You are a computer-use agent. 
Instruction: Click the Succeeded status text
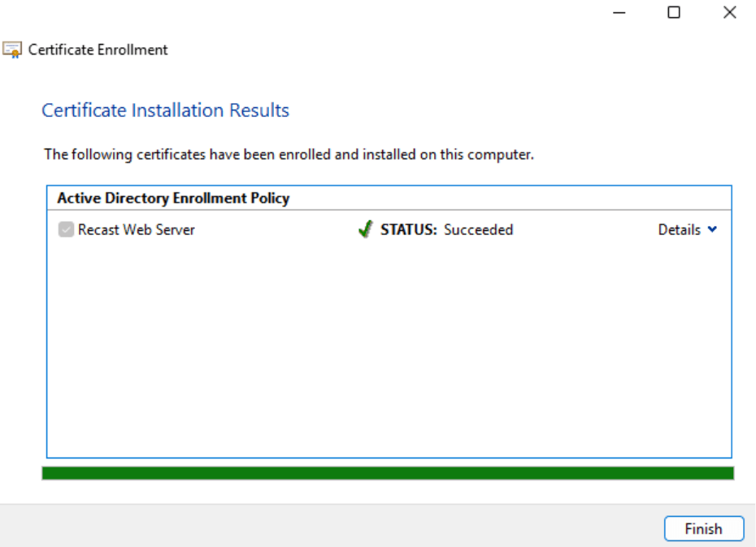[478, 230]
